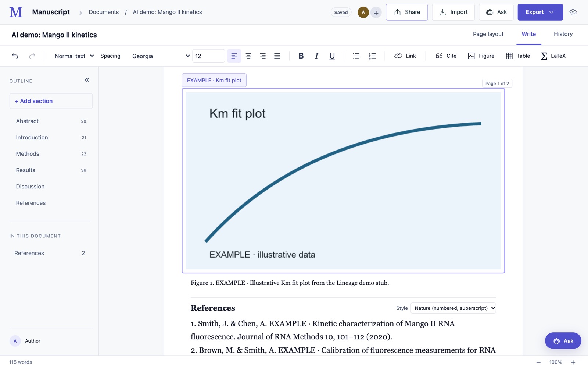Center-align the text
588x368 pixels.
point(248,56)
